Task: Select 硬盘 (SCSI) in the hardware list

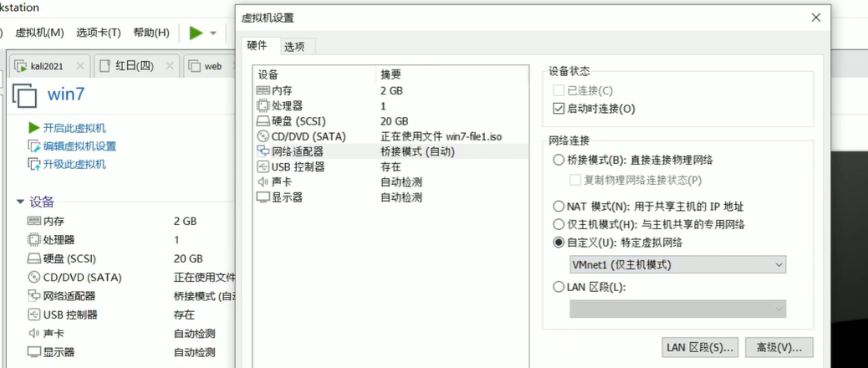Action: click(298, 121)
